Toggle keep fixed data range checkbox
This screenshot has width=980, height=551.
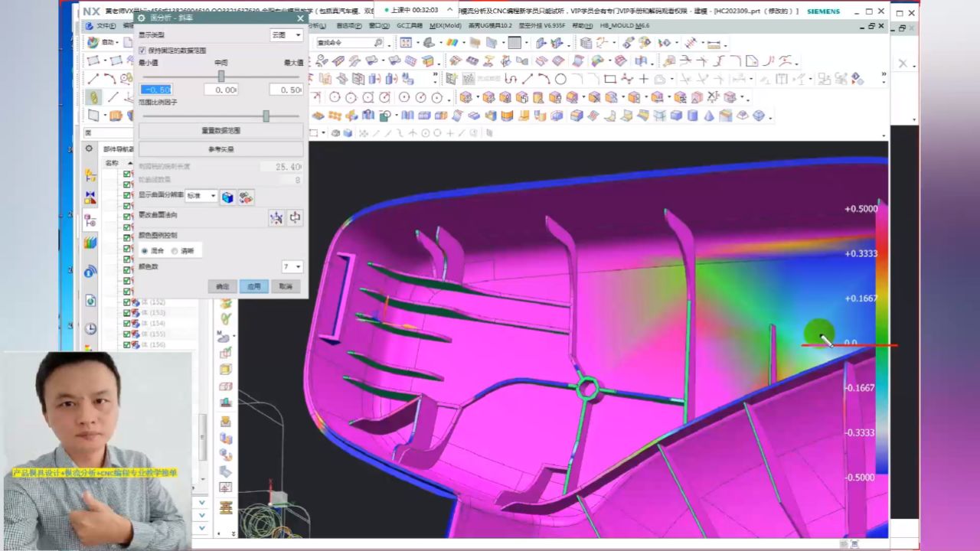(142, 51)
